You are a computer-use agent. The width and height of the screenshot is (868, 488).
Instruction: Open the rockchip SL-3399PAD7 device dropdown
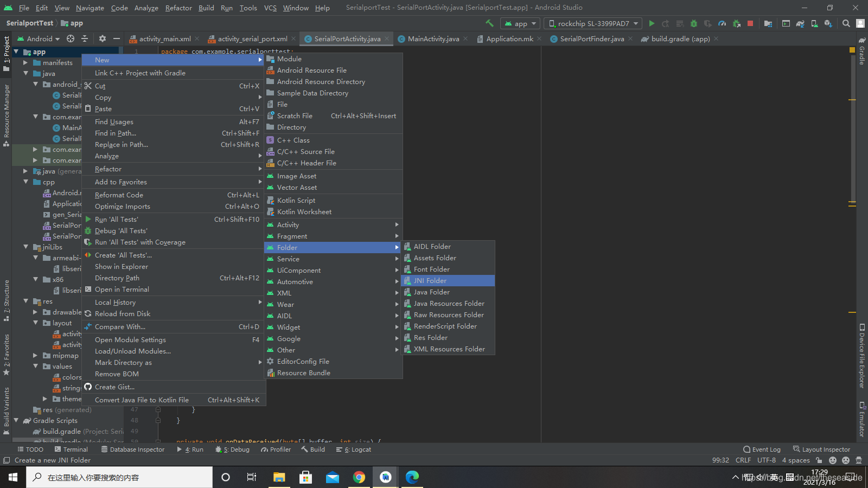coord(593,23)
